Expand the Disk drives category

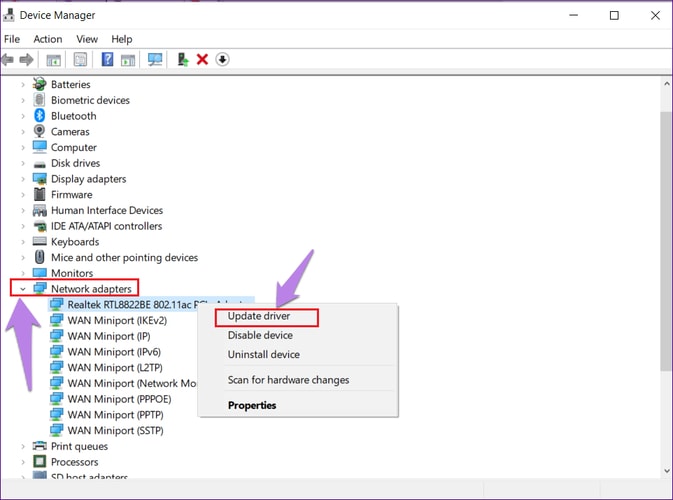point(23,164)
